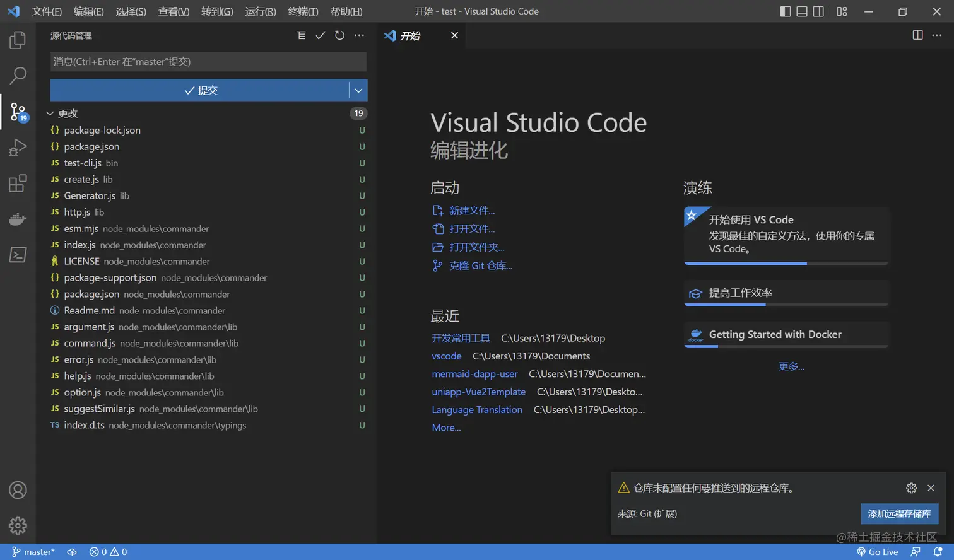Open the Docker view in activity bar

click(x=18, y=219)
